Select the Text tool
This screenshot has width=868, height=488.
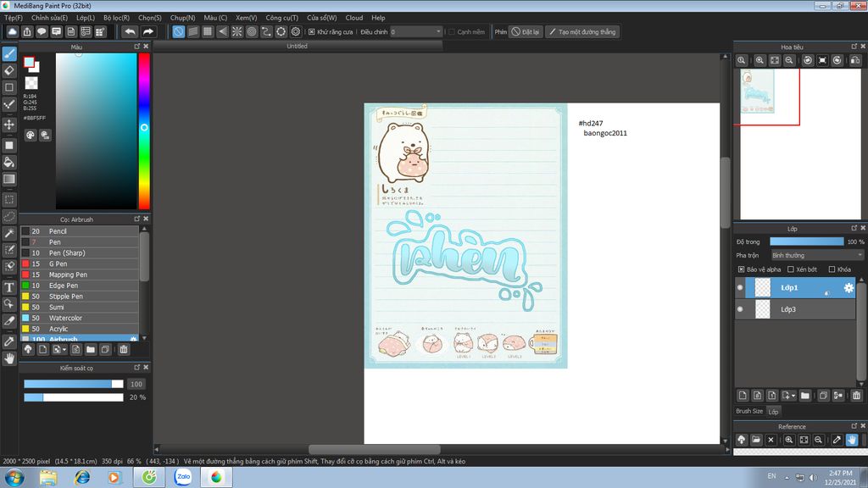pos(9,287)
